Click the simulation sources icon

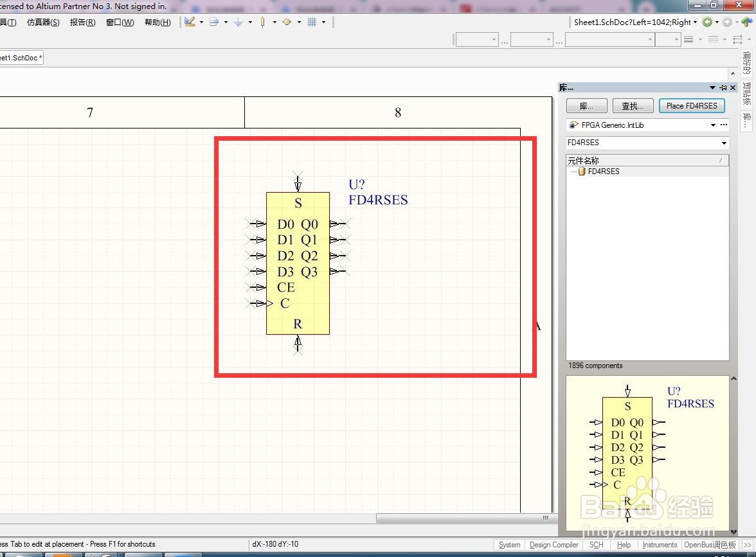pyautogui.click(x=287, y=22)
